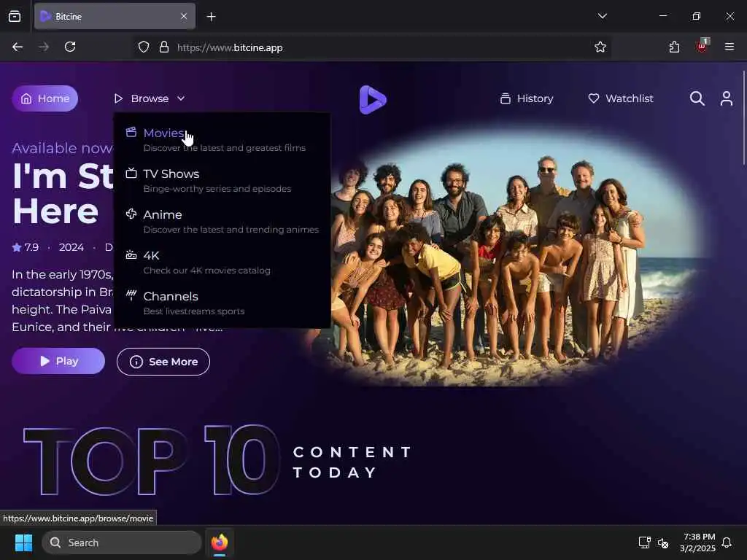
Task: Select 4K from the Browse menu
Action: click(x=222, y=262)
